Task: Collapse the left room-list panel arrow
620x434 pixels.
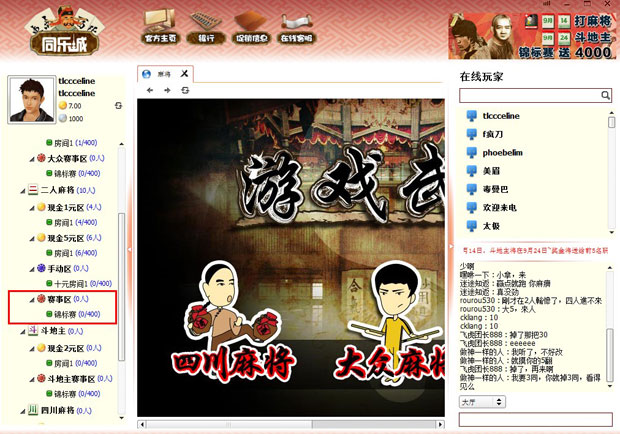Action: [x=130, y=249]
